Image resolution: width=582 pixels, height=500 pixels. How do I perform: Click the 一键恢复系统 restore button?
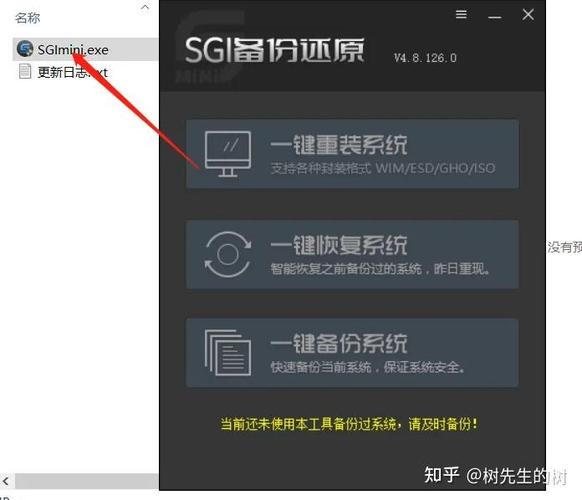pyautogui.click(x=352, y=254)
